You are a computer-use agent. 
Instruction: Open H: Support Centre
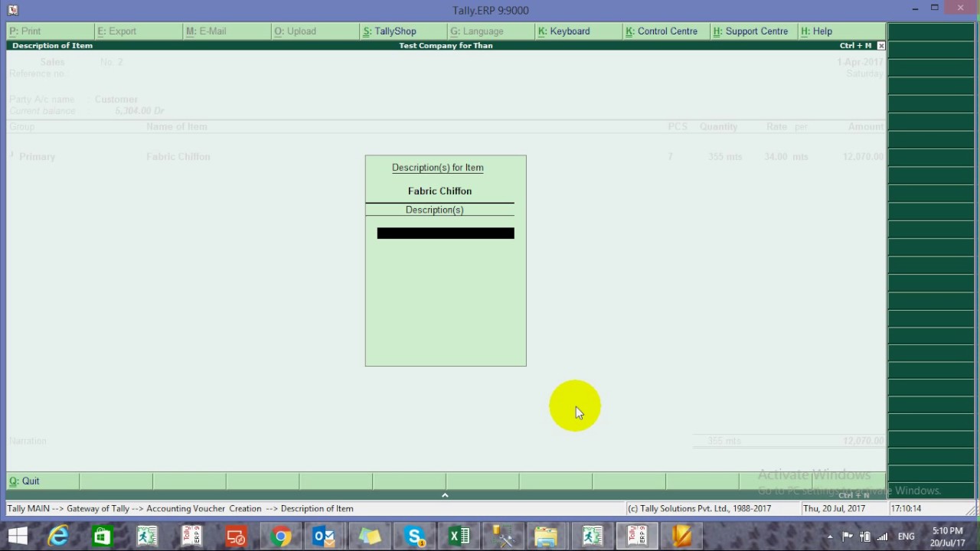coord(754,31)
